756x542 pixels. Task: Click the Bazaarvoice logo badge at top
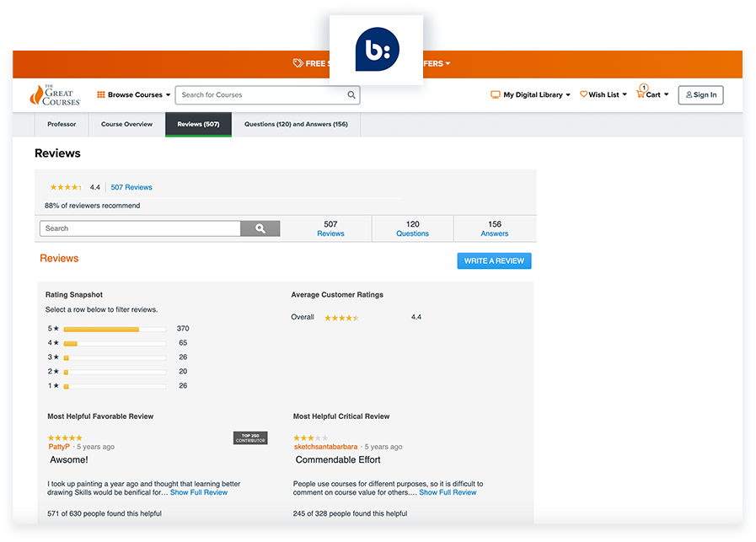pos(377,49)
